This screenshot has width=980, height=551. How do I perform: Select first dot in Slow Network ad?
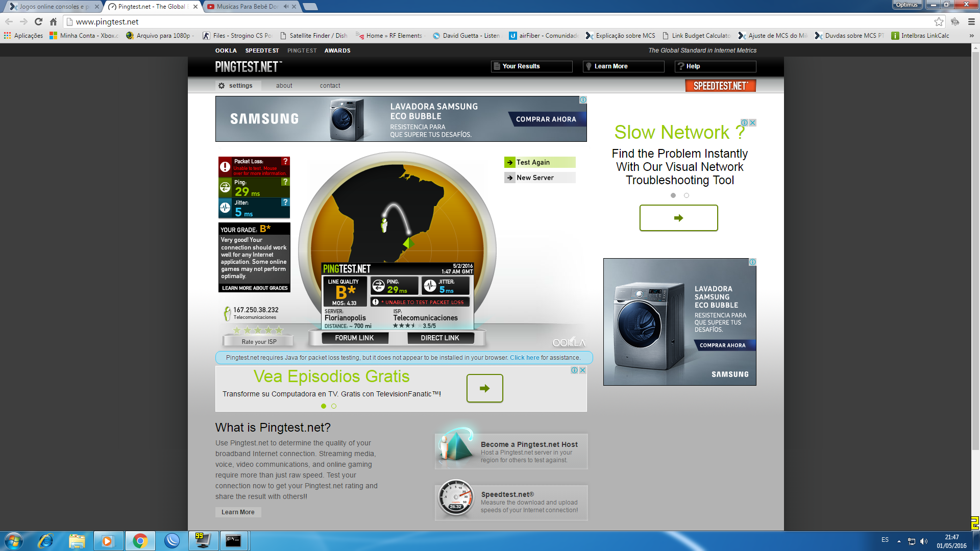(x=673, y=195)
